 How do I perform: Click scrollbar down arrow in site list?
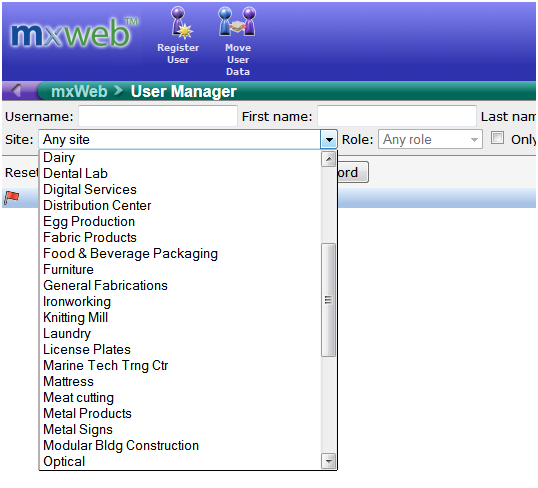(x=328, y=461)
